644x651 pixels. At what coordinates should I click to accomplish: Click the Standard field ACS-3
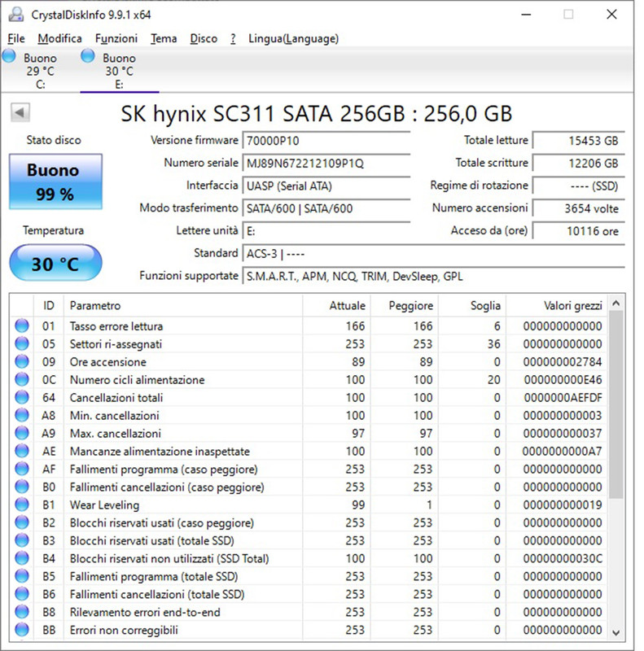point(433,253)
